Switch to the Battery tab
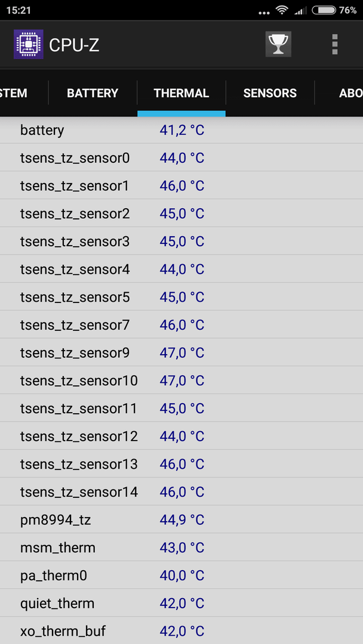Viewport: 363px width, 644px height. point(93,93)
